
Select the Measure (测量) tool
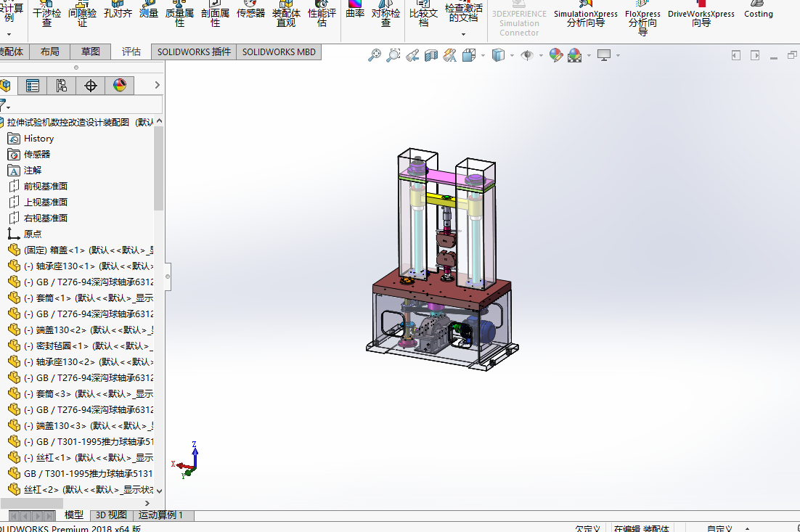[x=149, y=10]
